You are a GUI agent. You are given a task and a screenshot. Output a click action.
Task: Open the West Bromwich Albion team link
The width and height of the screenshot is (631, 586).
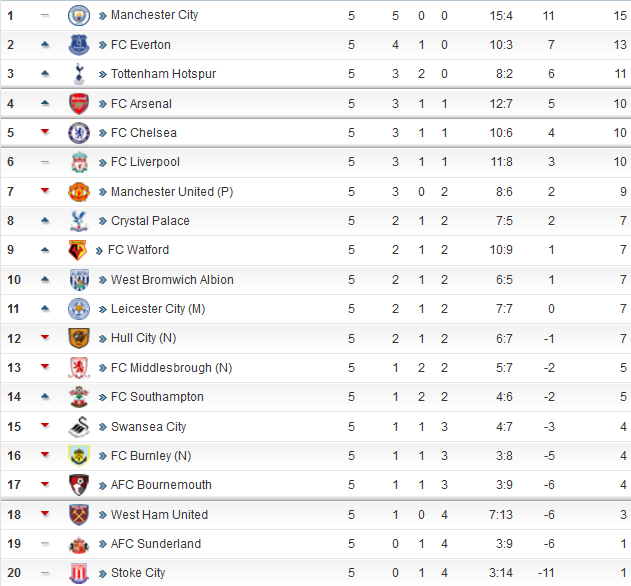click(x=172, y=279)
